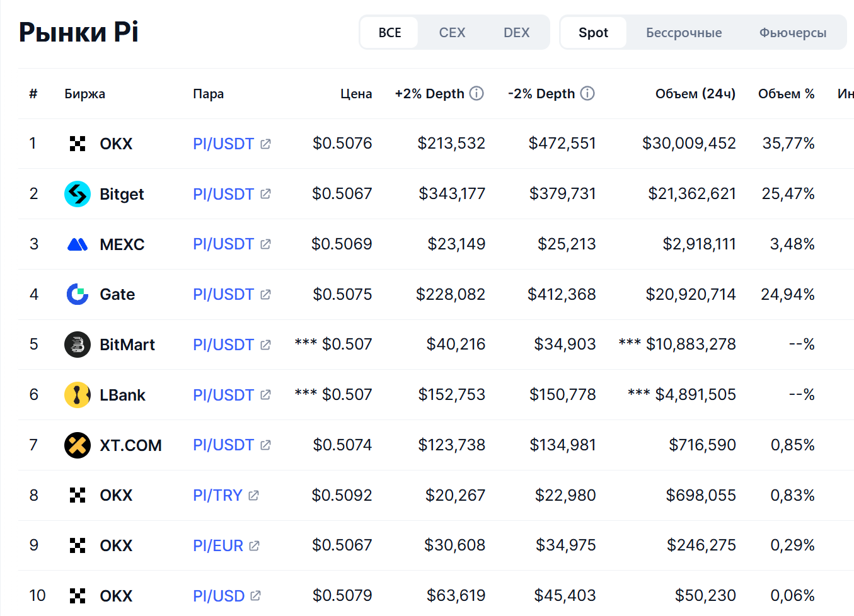Screen dimensions: 854x616
Task: Show info for -2% Depth column
Action: [587, 93]
